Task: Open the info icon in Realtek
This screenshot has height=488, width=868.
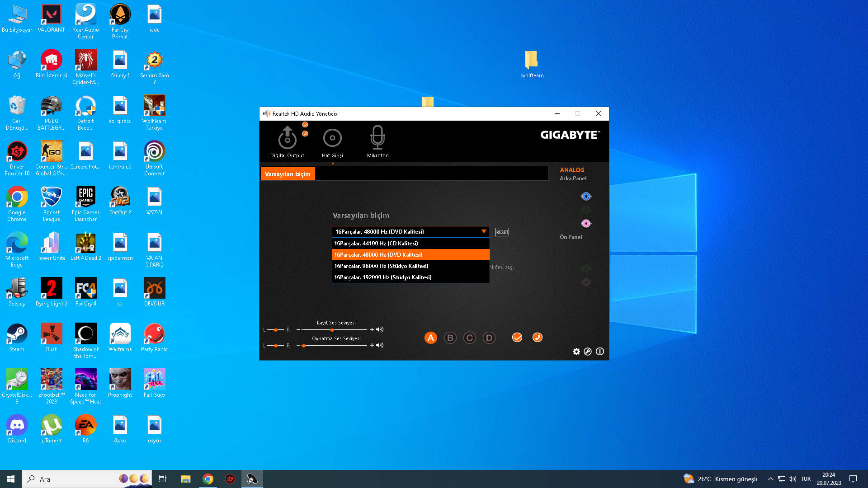Action: point(600,351)
